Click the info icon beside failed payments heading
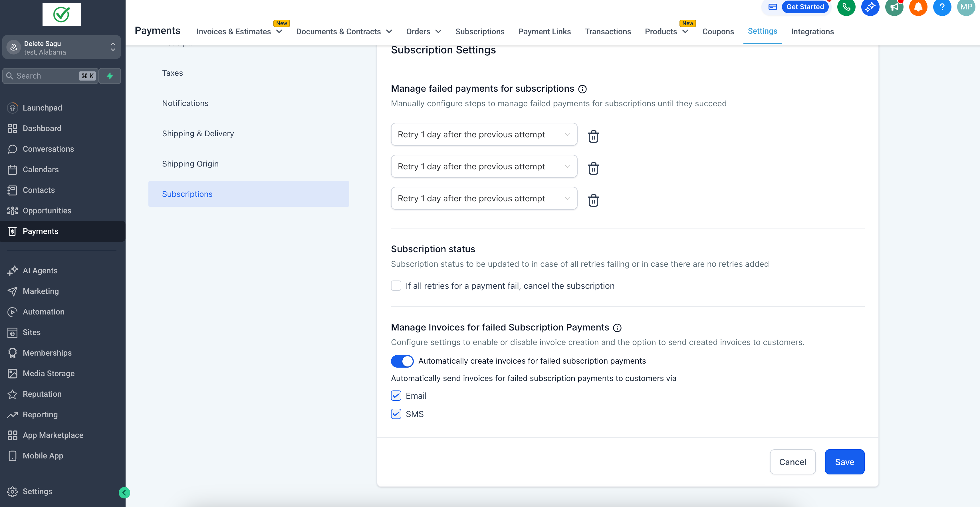 pos(582,89)
